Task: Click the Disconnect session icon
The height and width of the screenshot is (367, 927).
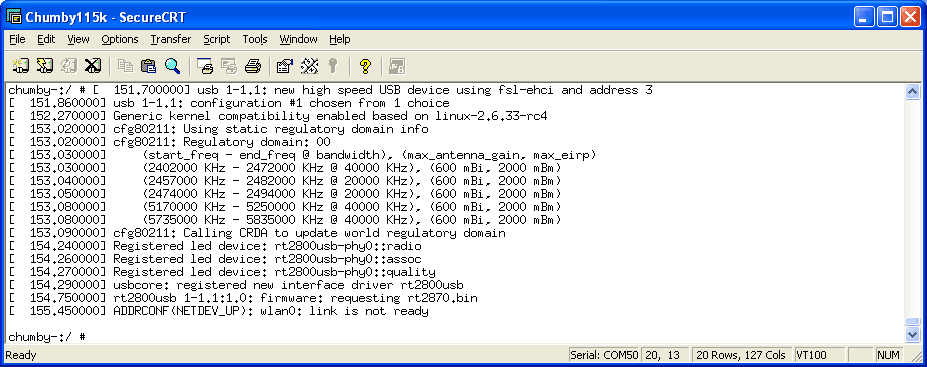Action: [93, 66]
